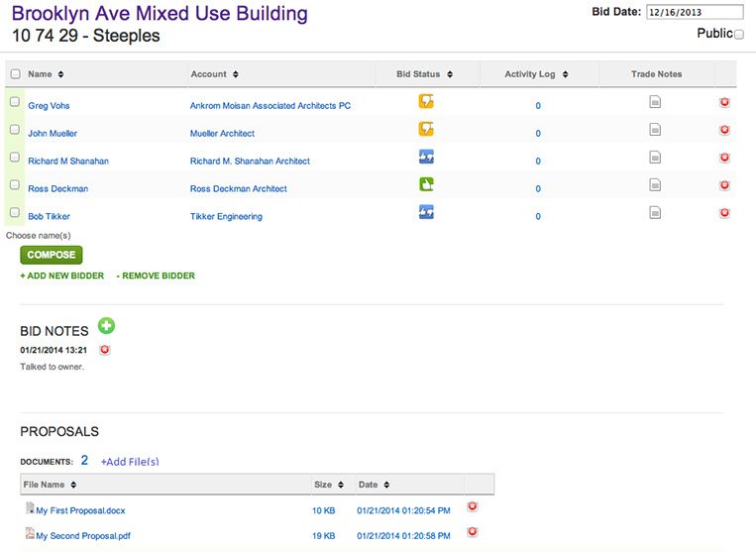Click bid status icon for Ross Deckman
The image size is (756, 552).
426,183
